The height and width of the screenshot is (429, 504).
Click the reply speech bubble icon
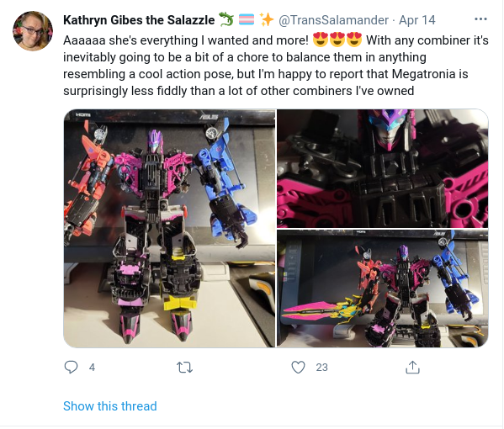click(x=71, y=367)
